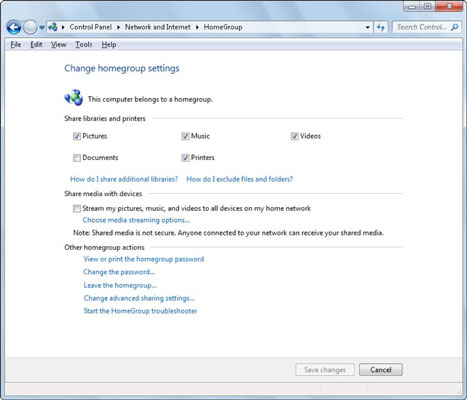Open recent pages dropdown arrow
Viewport: 467px width, 400px height.
(x=42, y=28)
